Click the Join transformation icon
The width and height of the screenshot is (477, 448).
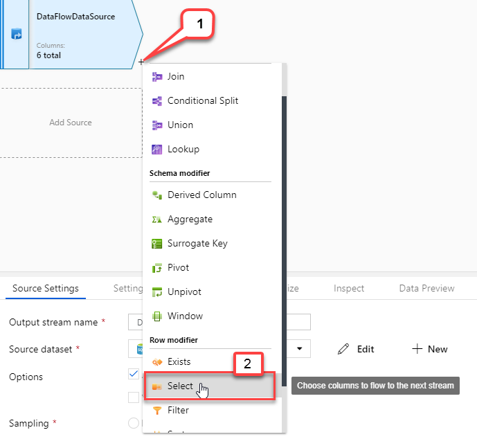tap(156, 77)
